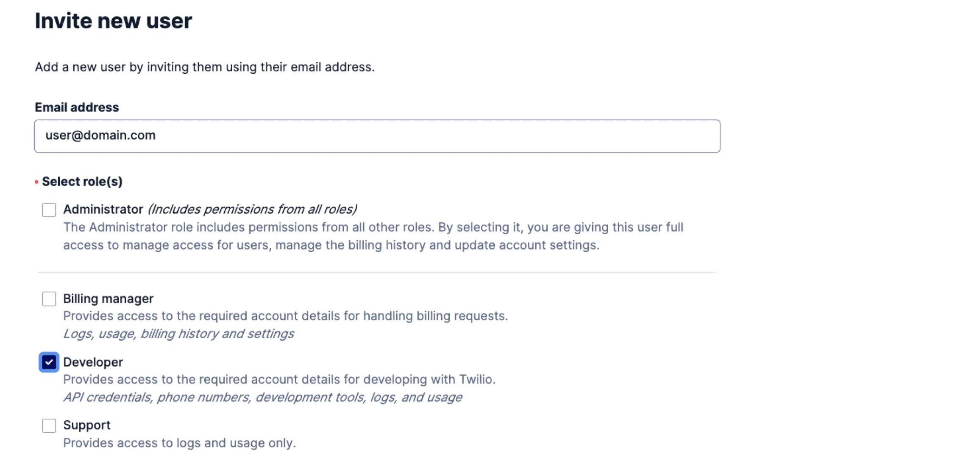Click 'Provides access to logs and usage only'
The image size is (980, 475).
pos(179,443)
